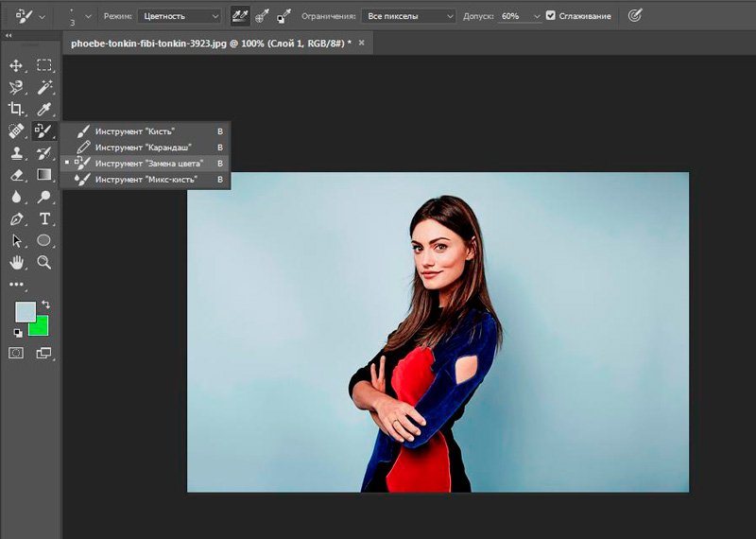Select the Type tool

(x=43, y=219)
